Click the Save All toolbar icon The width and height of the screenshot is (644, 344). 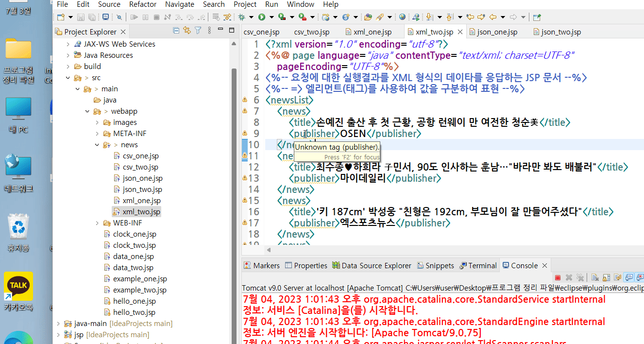coord(92,17)
